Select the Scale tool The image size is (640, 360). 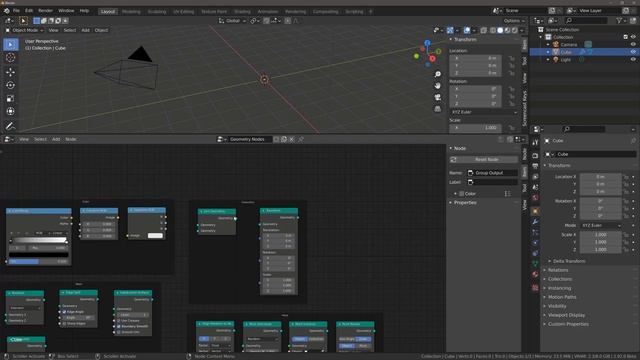pos(11,98)
